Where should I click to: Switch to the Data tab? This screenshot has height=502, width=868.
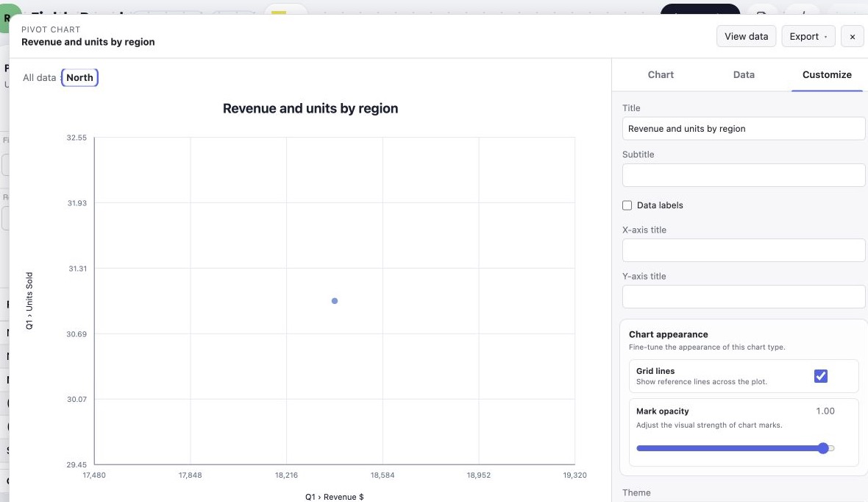pos(744,75)
